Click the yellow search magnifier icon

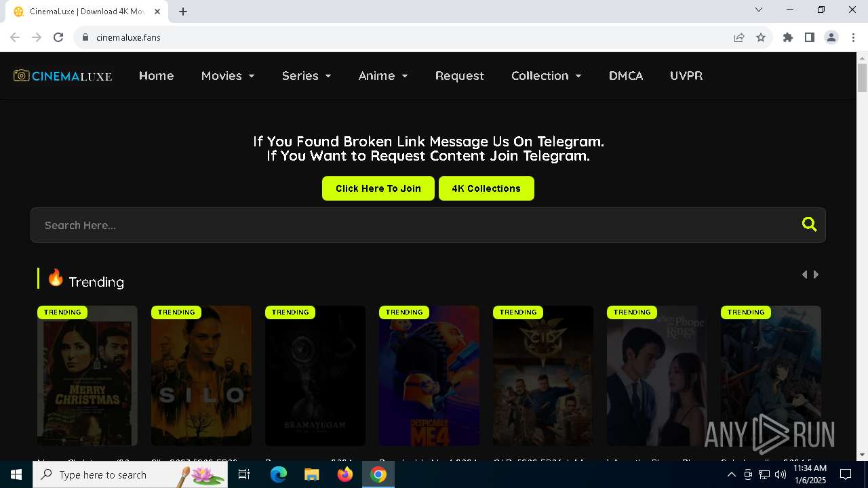809,224
